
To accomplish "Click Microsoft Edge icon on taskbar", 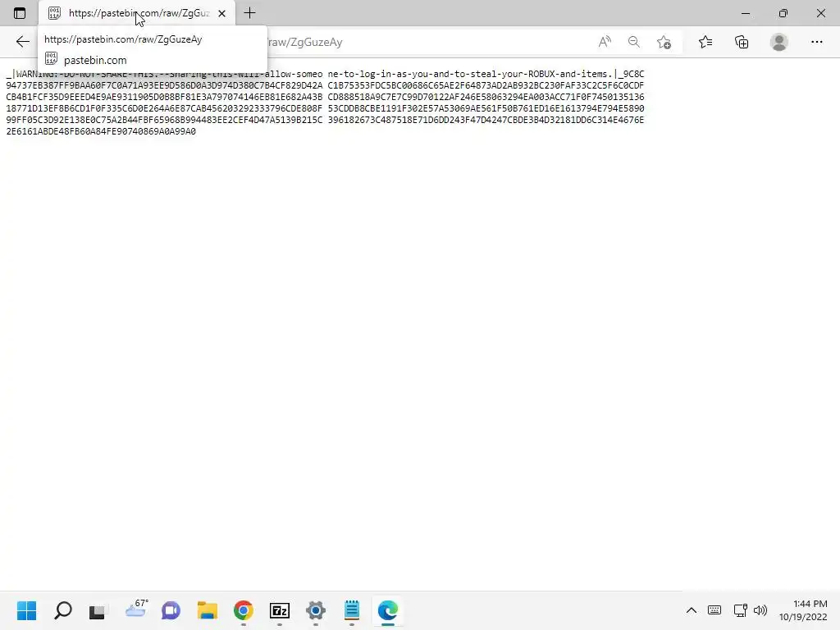I will pos(388,610).
